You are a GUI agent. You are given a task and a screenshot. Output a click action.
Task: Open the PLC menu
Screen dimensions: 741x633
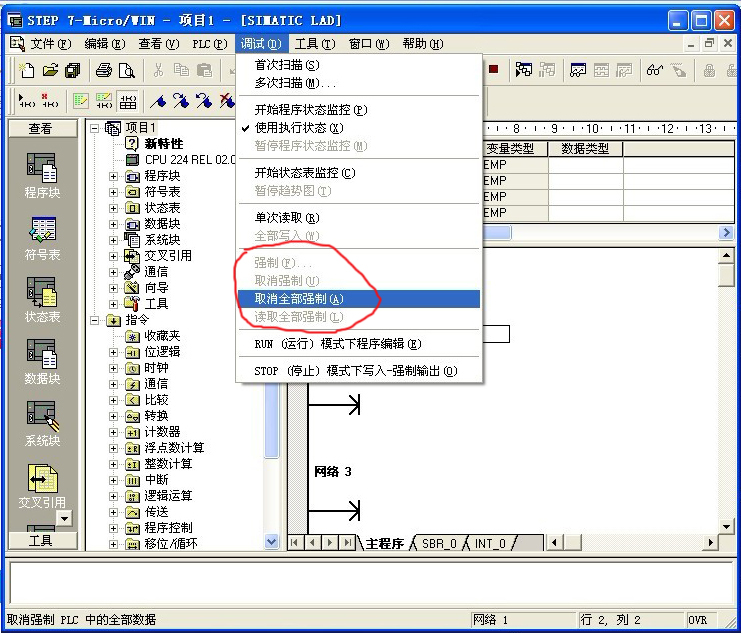point(209,44)
